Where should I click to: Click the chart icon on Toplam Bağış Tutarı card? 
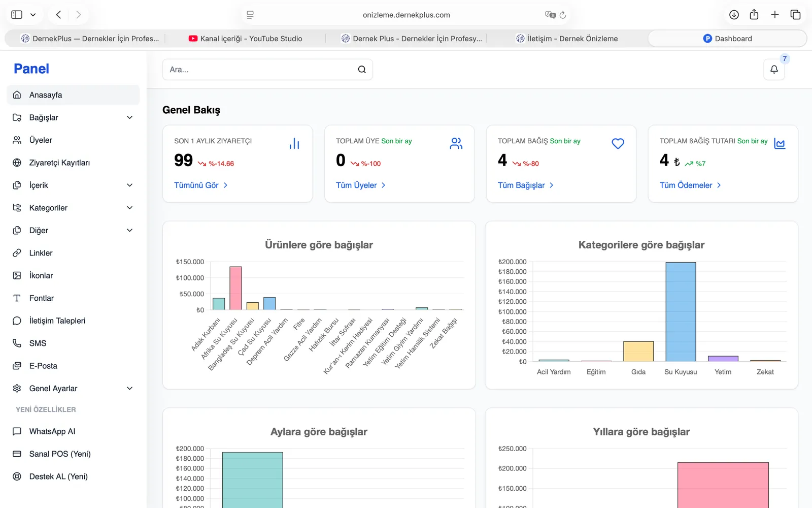tap(780, 144)
